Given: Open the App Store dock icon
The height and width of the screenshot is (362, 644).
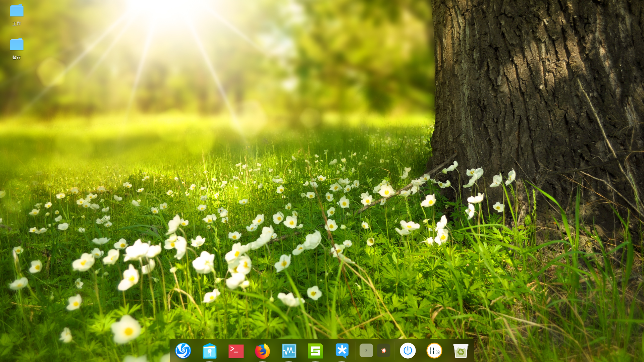Looking at the screenshot, I should tap(210, 351).
